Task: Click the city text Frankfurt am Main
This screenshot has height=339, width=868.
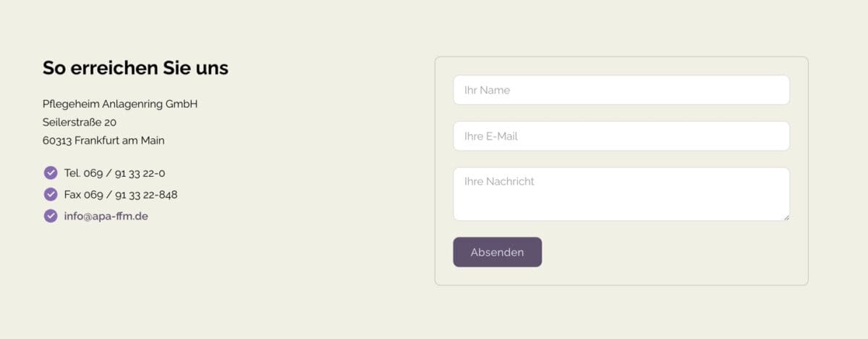Action: pyautogui.click(x=119, y=141)
